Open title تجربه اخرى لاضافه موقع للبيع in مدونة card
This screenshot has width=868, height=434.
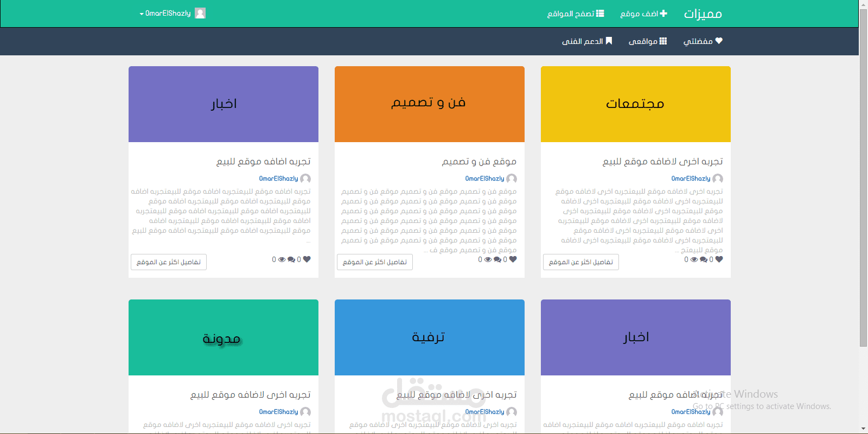[250, 394]
